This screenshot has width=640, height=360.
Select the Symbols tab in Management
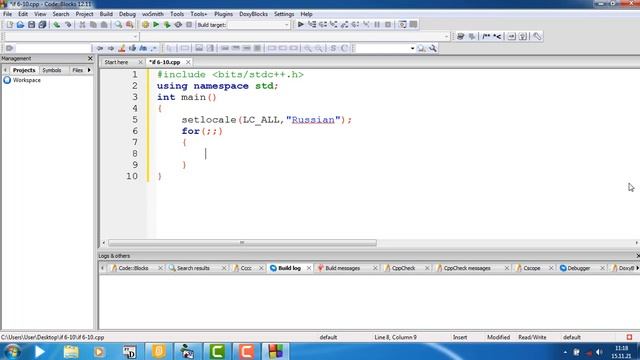pos(52,70)
